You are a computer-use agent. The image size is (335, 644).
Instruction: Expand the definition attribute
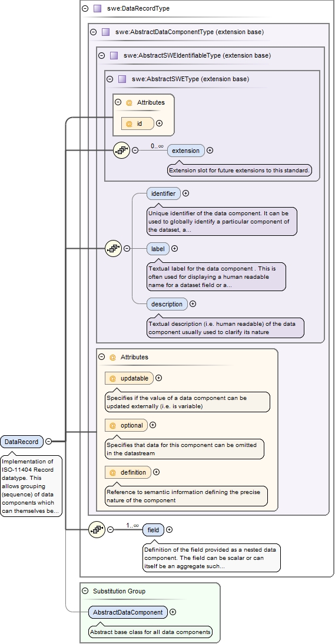pos(156,472)
